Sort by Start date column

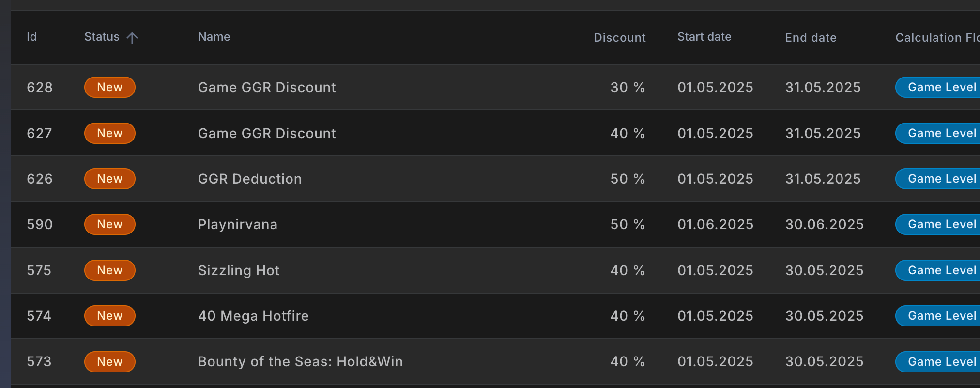pyautogui.click(x=704, y=37)
